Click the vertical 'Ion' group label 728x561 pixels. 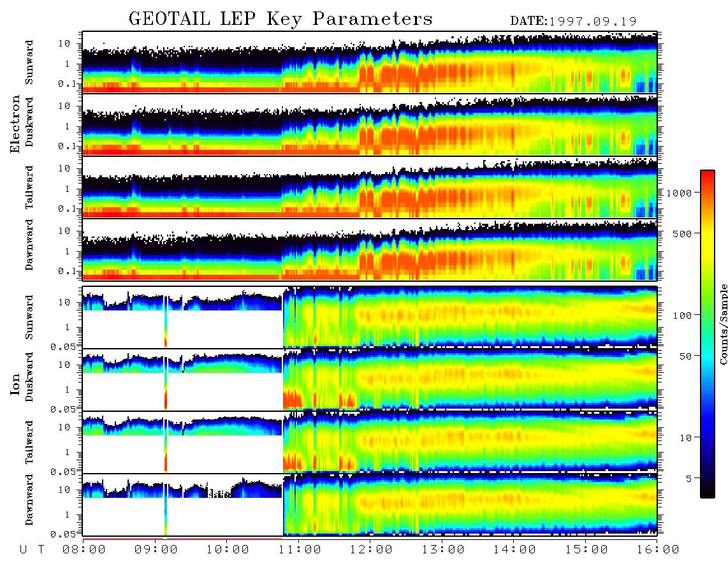coord(15,384)
